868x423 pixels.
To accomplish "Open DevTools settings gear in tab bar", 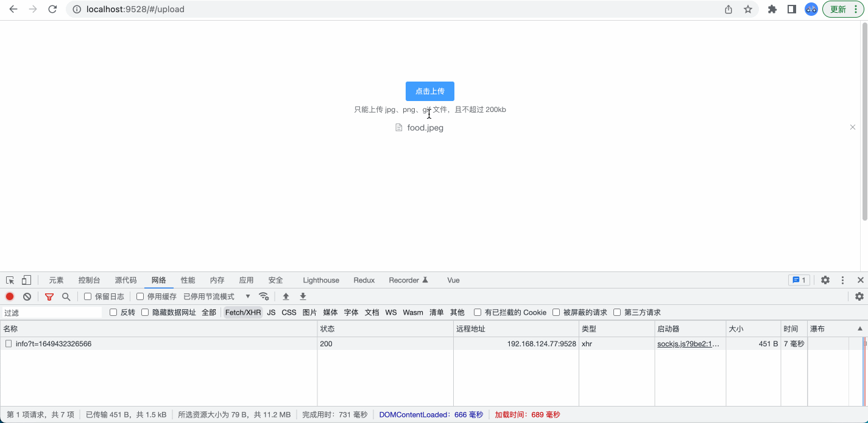I will pyautogui.click(x=825, y=280).
